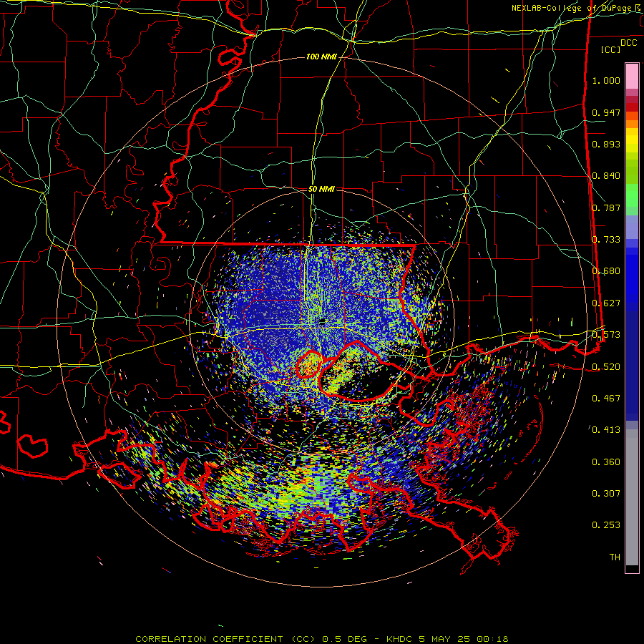Viewport: 644px width, 644px height.
Task: Click the TH threshold label
Action: (615, 557)
